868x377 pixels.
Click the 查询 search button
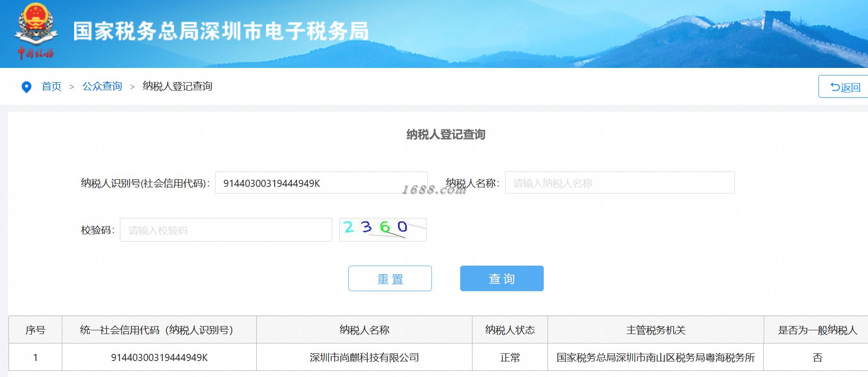tap(502, 278)
